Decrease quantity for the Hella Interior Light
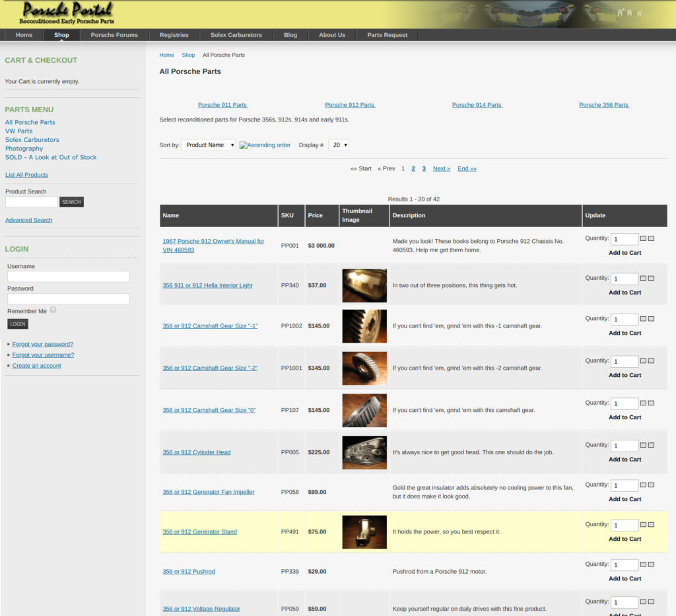Screen dimensions: 676x616 651,278
